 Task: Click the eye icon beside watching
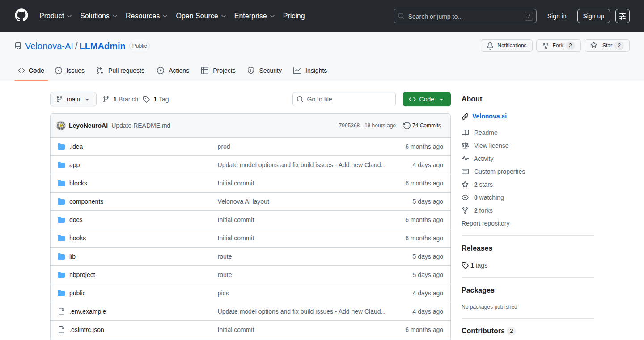[465, 197]
